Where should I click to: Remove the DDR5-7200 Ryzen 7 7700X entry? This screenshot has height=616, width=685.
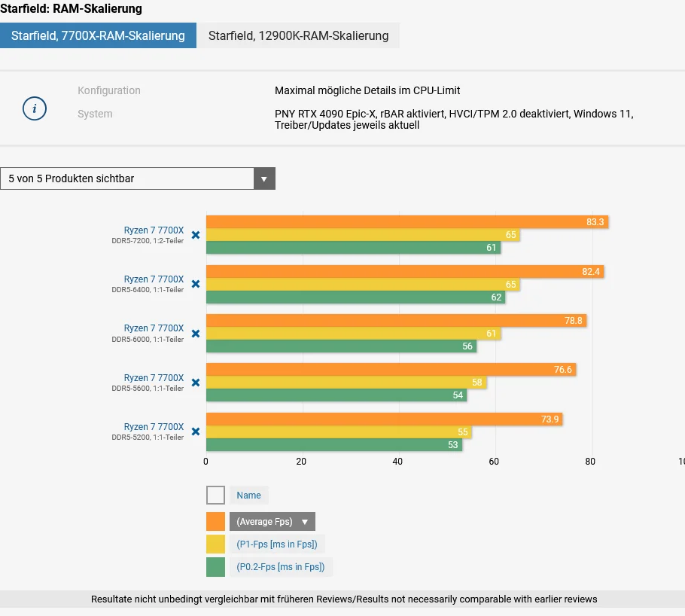click(x=196, y=235)
